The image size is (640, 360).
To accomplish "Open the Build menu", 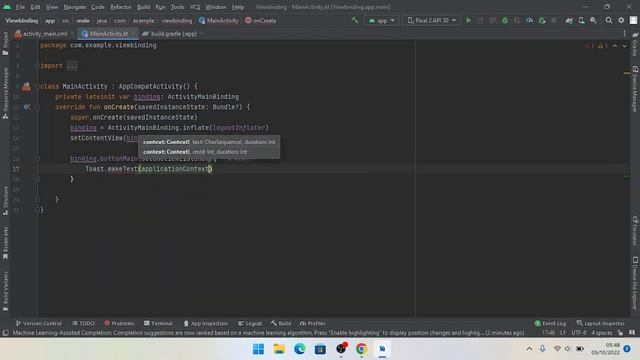I will [143, 7].
